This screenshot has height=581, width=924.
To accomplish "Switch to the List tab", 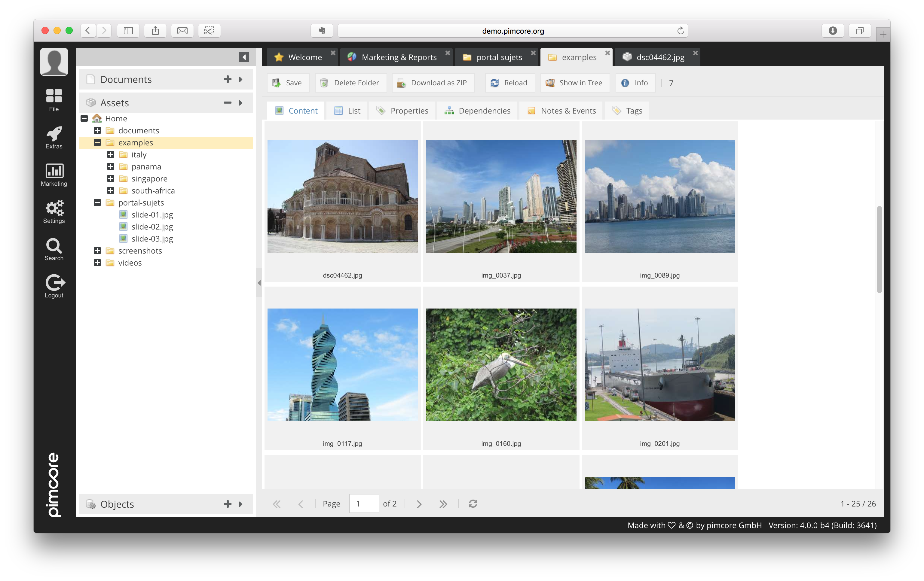I will click(347, 111).
